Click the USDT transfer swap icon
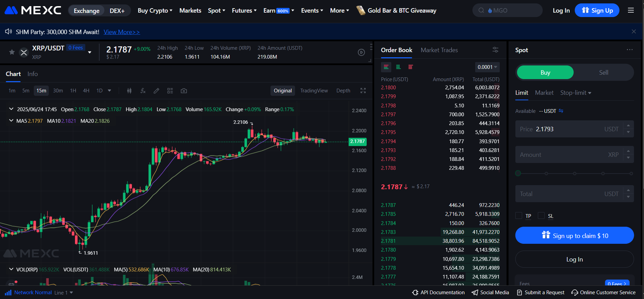The image size is (644, 299). [x=561, y=111]
